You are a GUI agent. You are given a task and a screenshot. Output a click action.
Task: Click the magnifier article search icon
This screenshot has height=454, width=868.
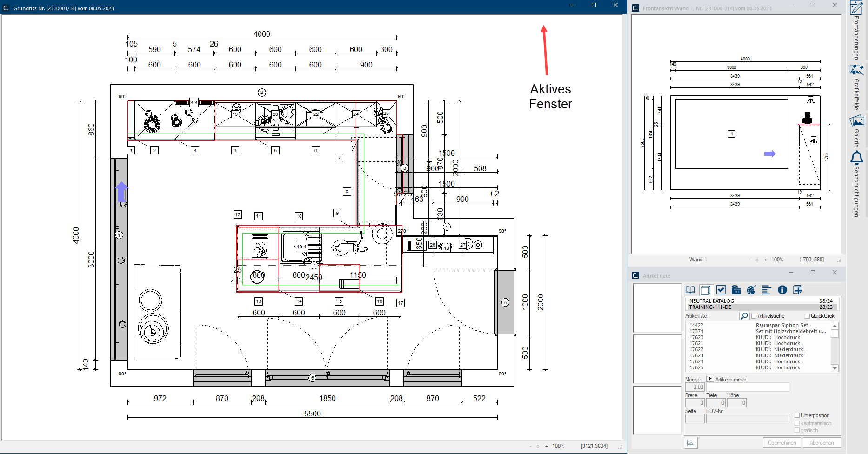(x=744, y=316)
